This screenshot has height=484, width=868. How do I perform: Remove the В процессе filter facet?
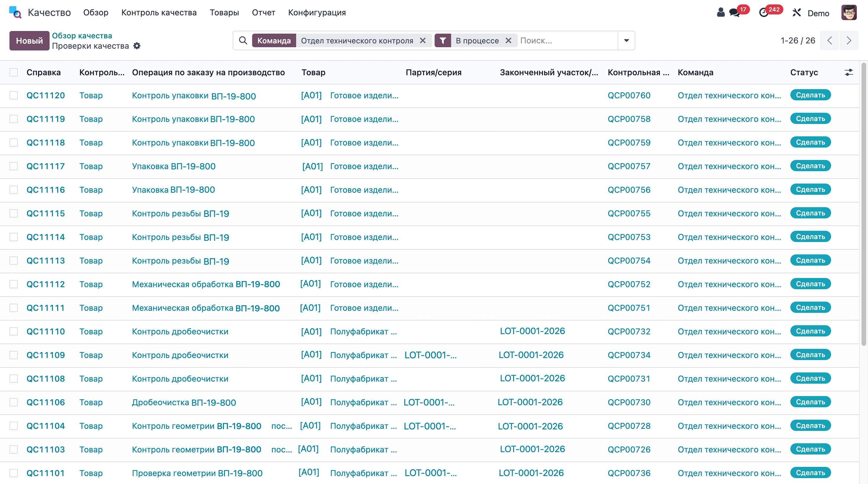[x=508, y=40]
